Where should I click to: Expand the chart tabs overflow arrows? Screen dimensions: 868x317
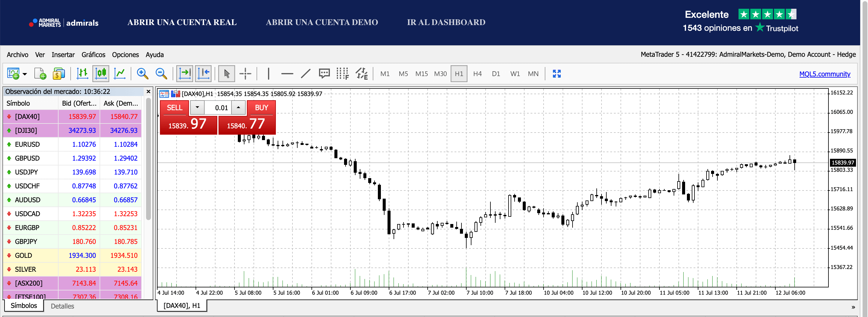pos(853,307)
